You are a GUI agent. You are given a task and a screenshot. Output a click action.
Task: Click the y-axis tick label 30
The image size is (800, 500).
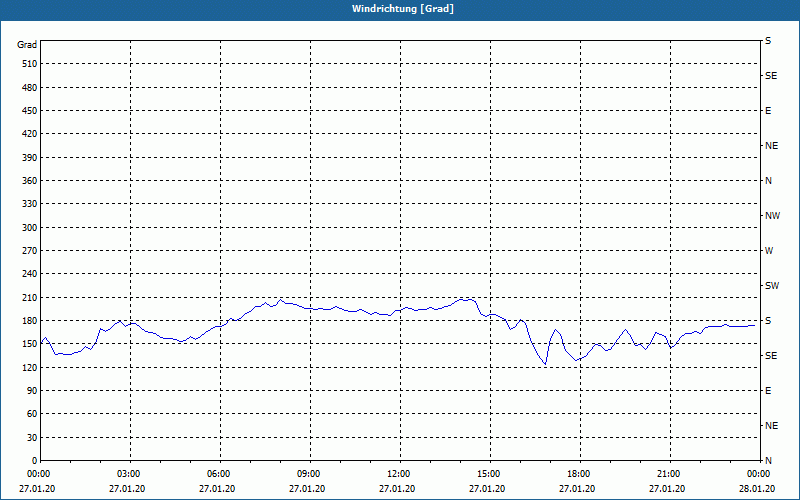click(x=32, y=437)
